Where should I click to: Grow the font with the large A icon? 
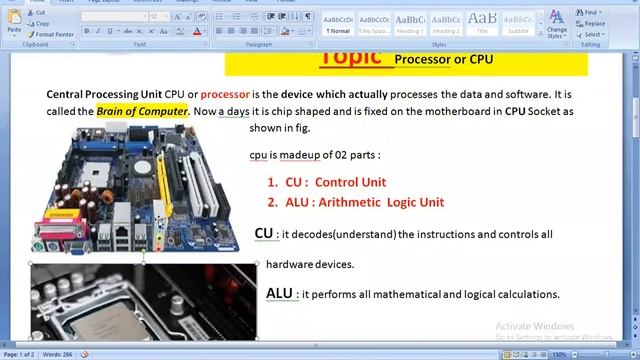click(x=178, y=17)
